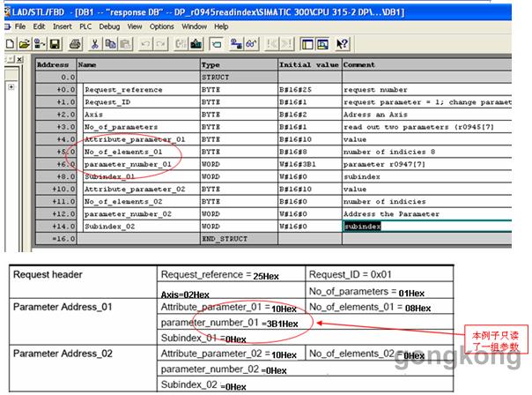Click the Address column header
The height and width of the screenshot is (395, 532).
click(56, 64)
